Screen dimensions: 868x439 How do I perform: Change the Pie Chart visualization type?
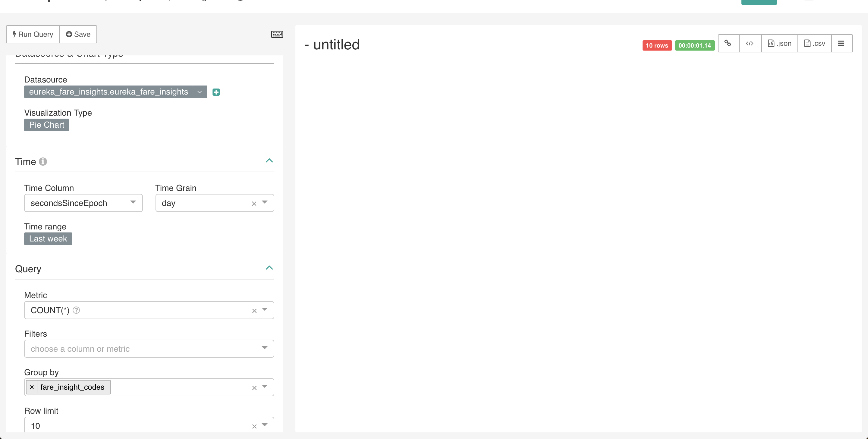tap(46, 125)
